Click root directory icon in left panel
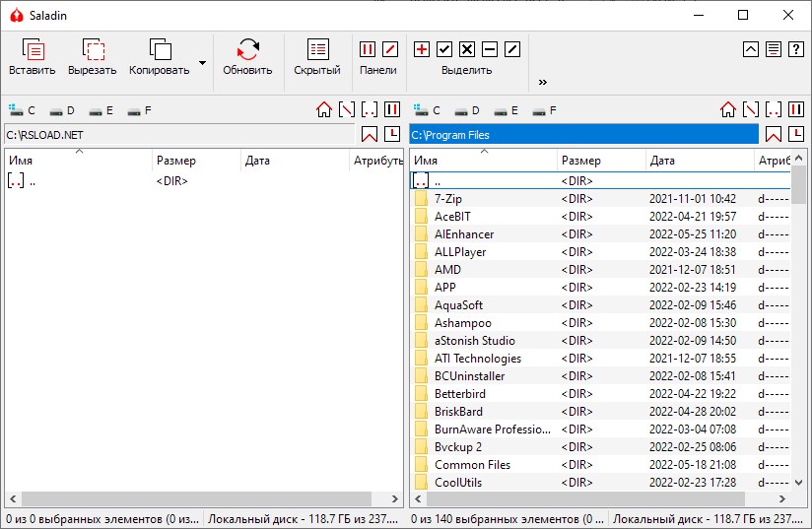 pyautogui.click(x=347, y=109)
